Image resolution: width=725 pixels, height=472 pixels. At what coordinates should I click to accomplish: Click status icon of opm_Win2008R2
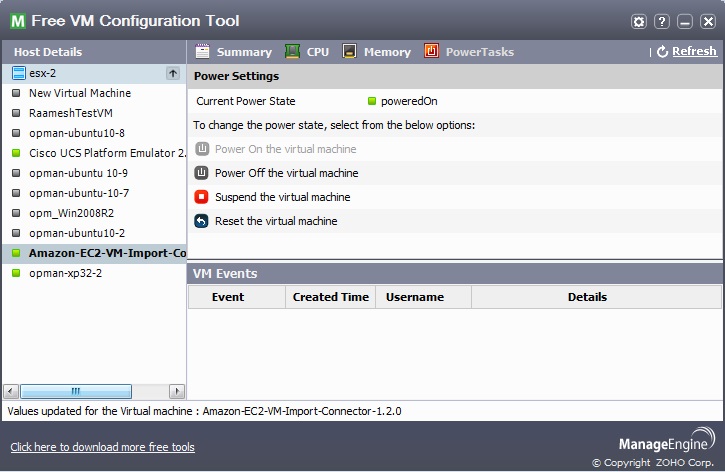click(x=16, y=213)
